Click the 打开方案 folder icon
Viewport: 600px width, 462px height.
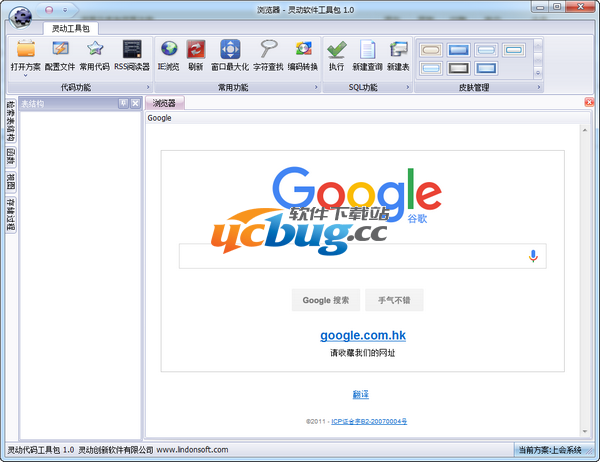pos(26,49)
